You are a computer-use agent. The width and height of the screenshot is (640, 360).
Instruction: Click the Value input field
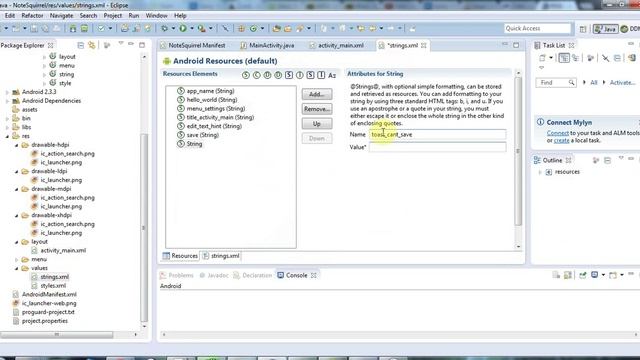[x=438, y=147]
